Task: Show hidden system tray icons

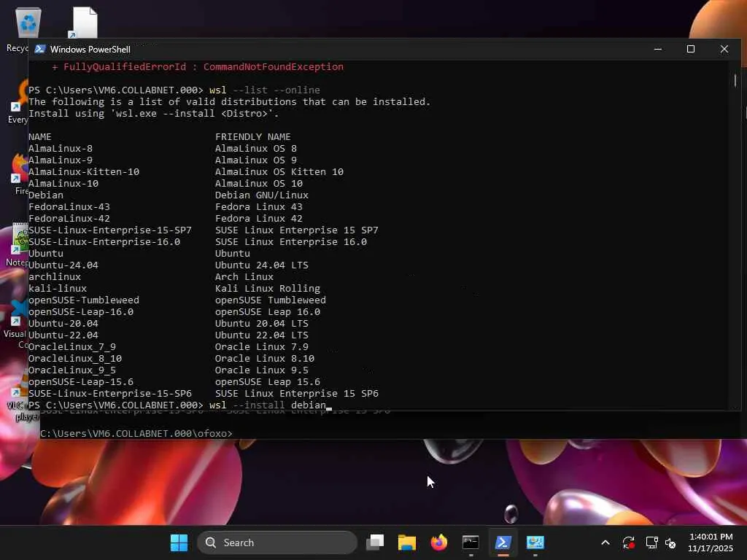Action: click(605, 542)
